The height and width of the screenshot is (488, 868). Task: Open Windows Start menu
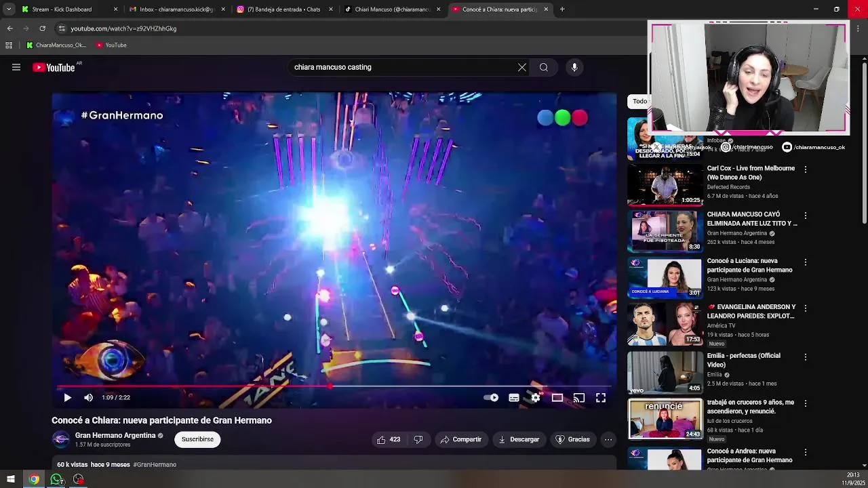pos(11,479)
